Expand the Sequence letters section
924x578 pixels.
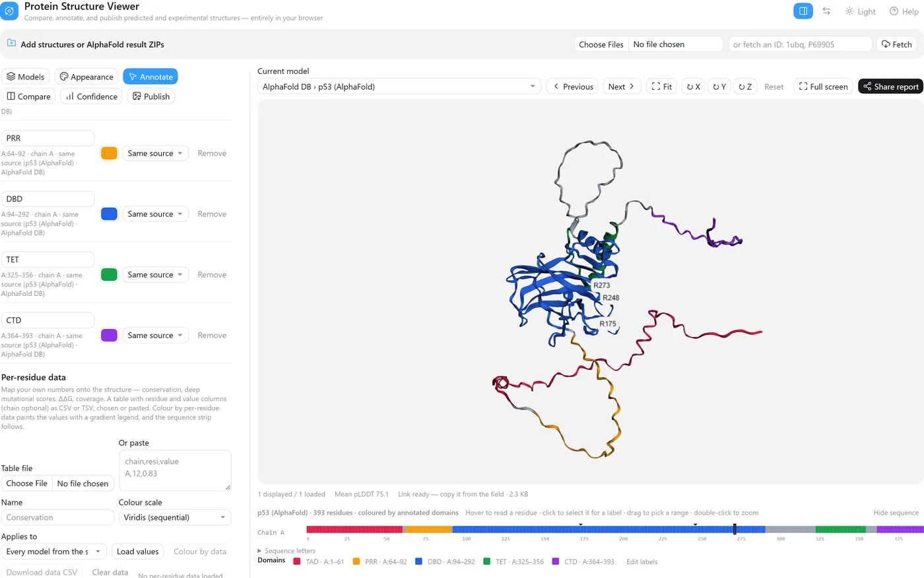point(286,551)
